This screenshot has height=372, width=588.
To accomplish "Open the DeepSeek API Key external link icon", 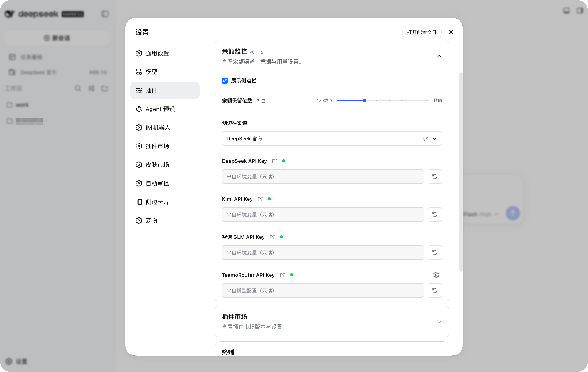I will pyautogui.click(x=274, y=161).
